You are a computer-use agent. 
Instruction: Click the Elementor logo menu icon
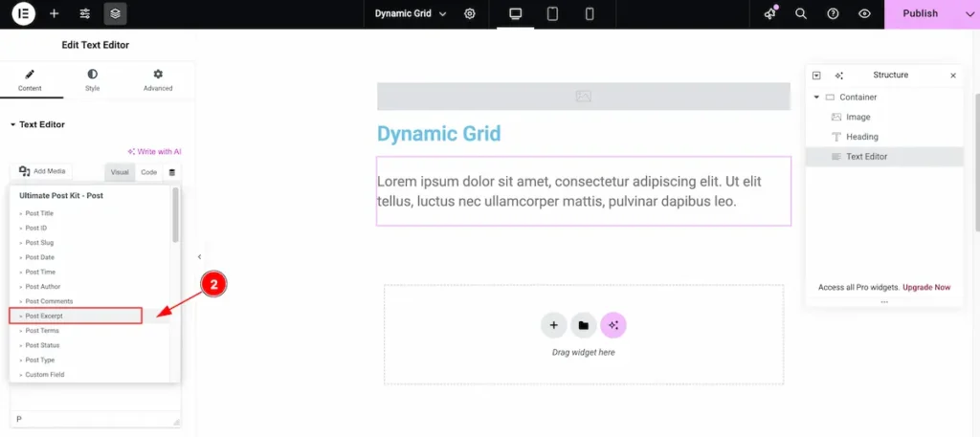click(x=23, y=14)
